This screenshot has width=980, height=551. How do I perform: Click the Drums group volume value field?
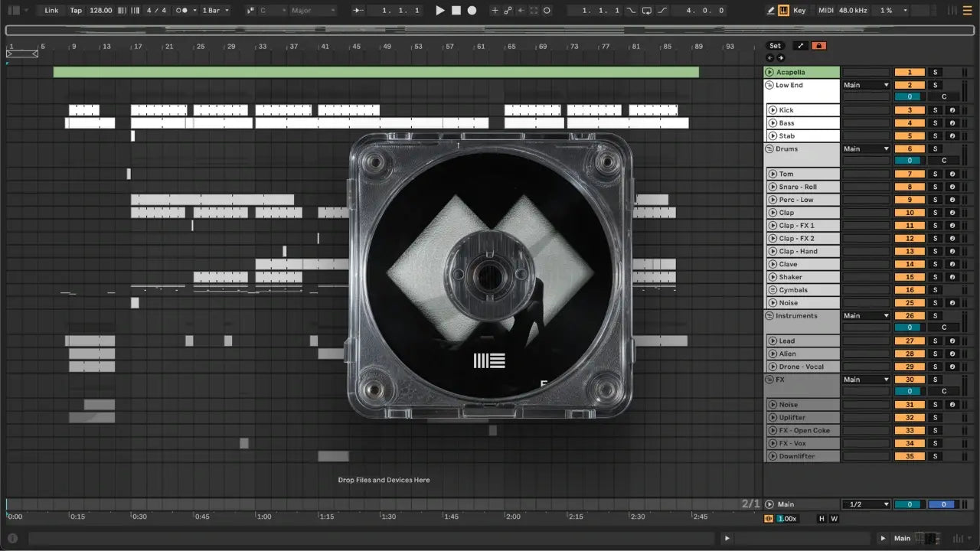(909, 161)
